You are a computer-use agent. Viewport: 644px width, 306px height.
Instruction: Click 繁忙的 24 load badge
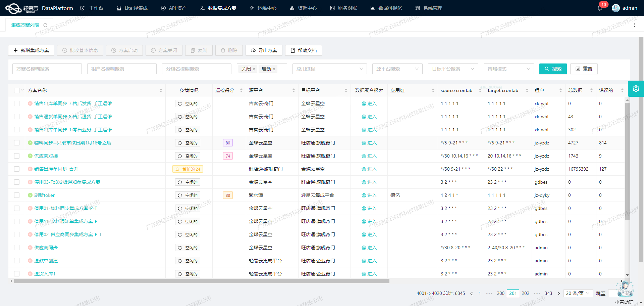click(x=187, y=169)
